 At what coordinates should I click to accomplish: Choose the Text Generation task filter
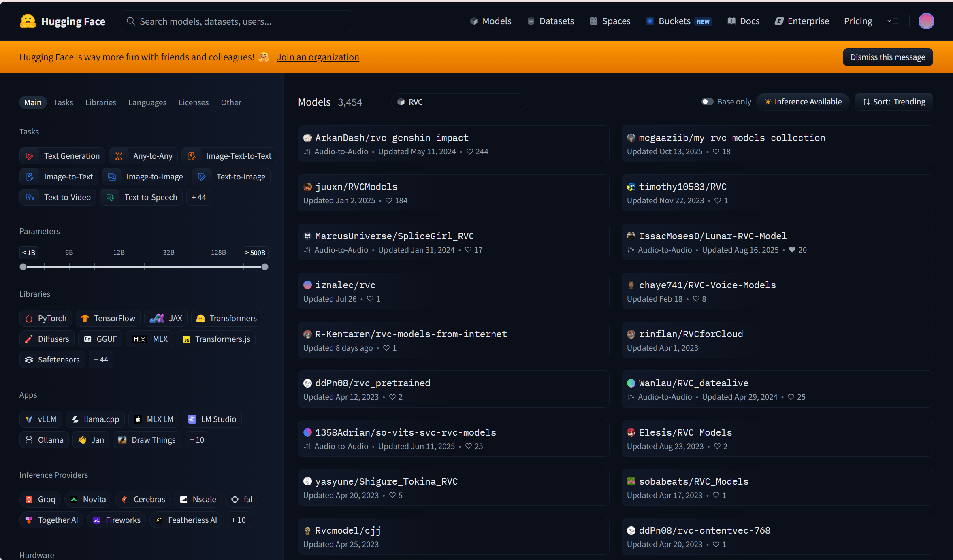click(62, 156)
